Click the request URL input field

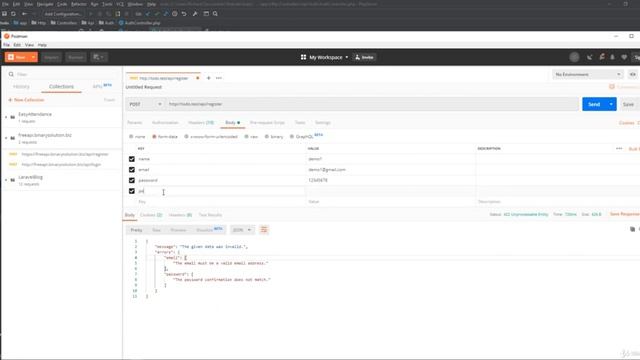372,104
